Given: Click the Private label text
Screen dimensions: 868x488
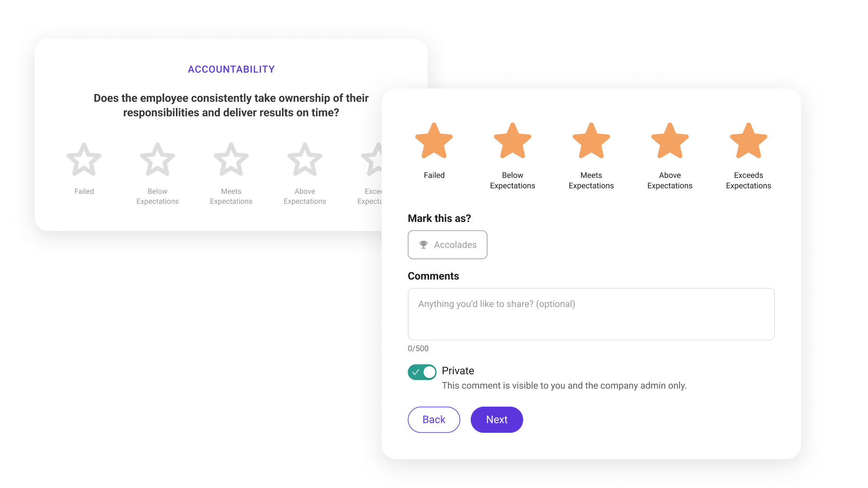Looking at the screenshot, I should pyautogui.click(x=458, y=371).
